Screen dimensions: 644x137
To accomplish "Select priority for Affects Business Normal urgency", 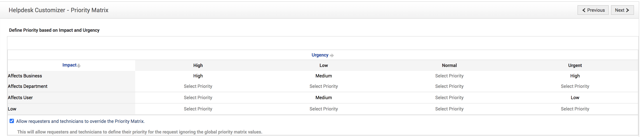I will point(449,76).
